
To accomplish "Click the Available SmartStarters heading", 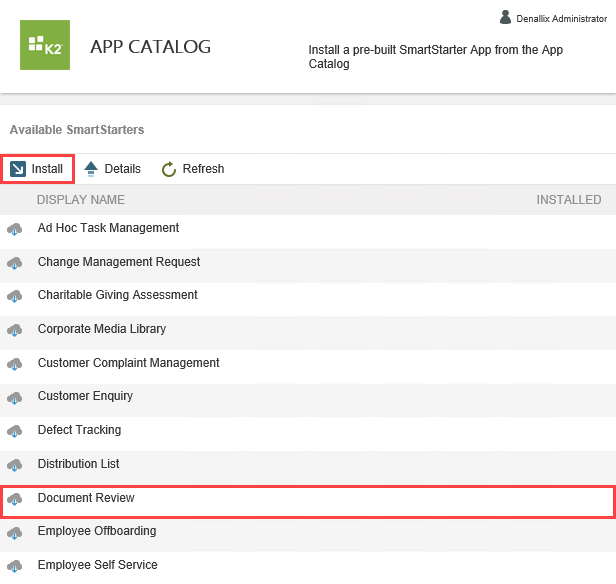I will tap(76, 130).
